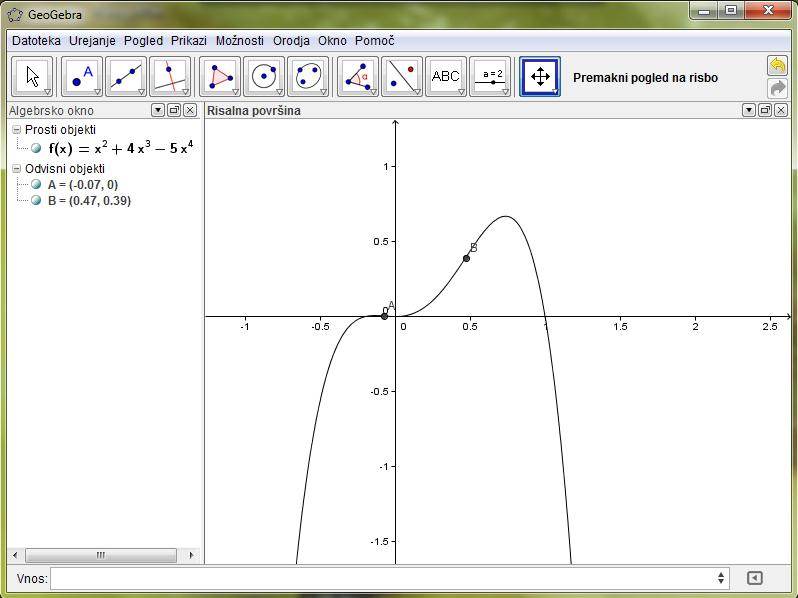Select the Polygon tool
This screenshot has width=798, height=598.
coord(220,76)
